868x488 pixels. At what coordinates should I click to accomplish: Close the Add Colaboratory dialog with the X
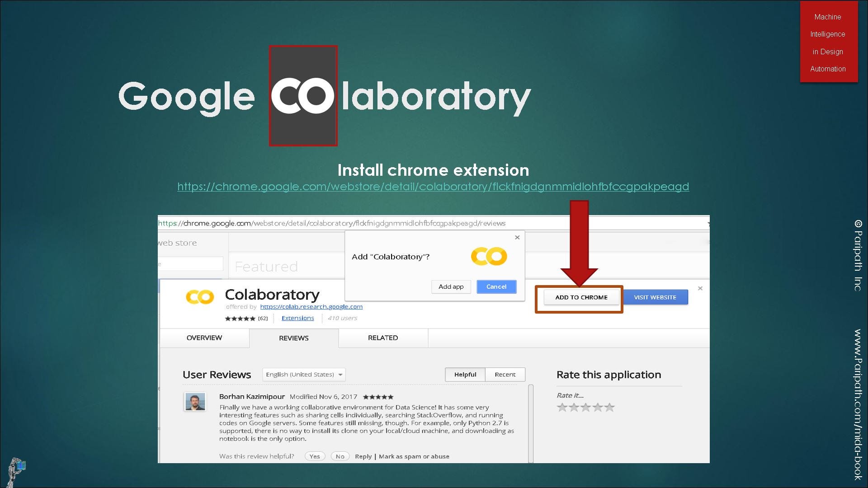coord(517,237)
